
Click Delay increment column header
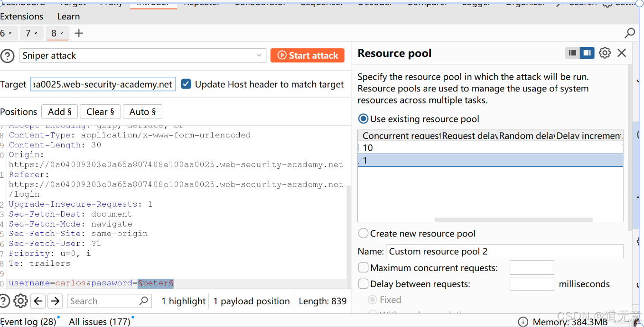click(588, 136)
